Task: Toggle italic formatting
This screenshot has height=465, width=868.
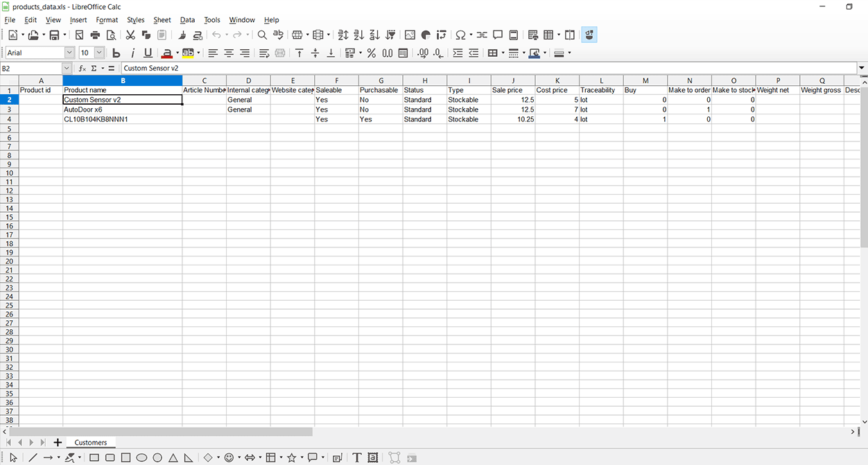Action: (132, 53)
